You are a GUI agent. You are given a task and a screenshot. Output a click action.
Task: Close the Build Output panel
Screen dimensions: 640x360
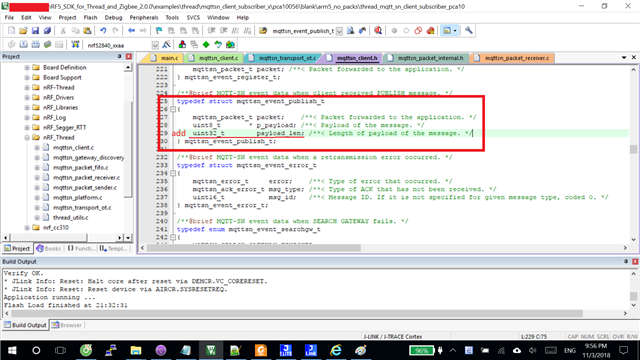635,261
